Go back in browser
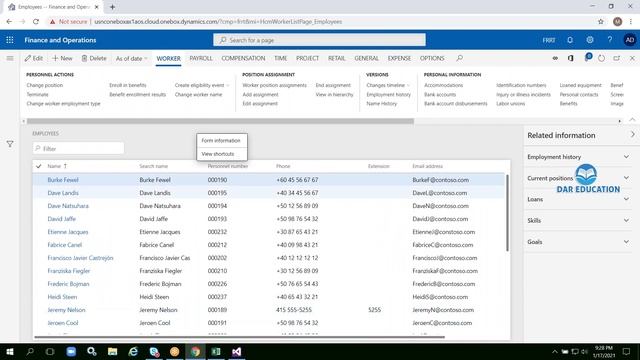Viewport: 640px width, 360px height. coord(9,22)
